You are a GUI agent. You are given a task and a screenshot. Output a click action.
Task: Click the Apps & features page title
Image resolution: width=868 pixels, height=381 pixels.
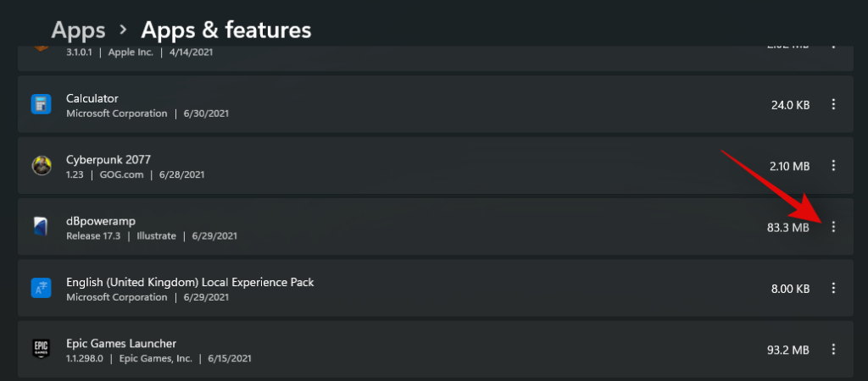(x=225, y=30)
